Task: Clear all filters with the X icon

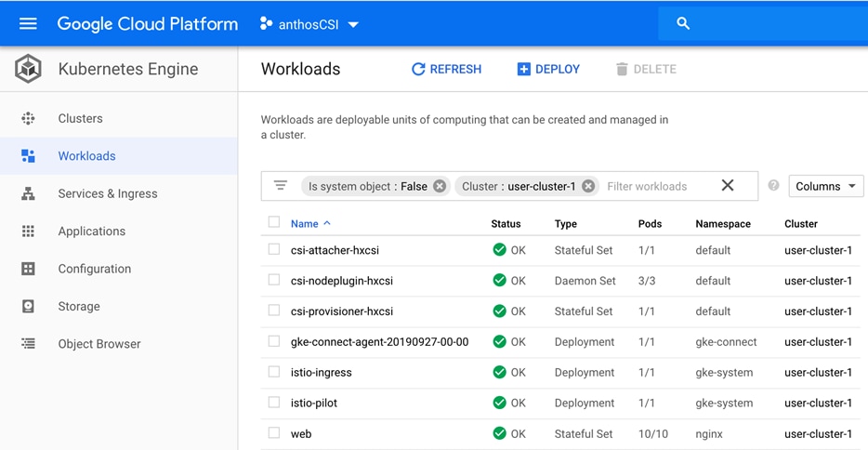Action: point(728,185)
